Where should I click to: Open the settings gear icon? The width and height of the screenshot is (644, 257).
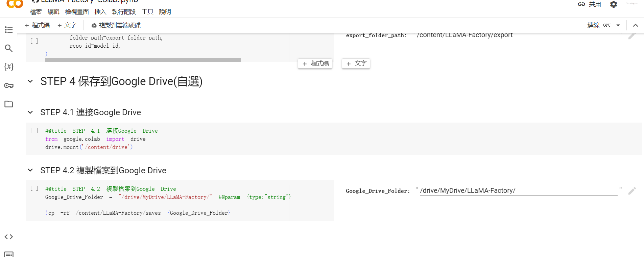pyautogui.click(x=614, y=4)
